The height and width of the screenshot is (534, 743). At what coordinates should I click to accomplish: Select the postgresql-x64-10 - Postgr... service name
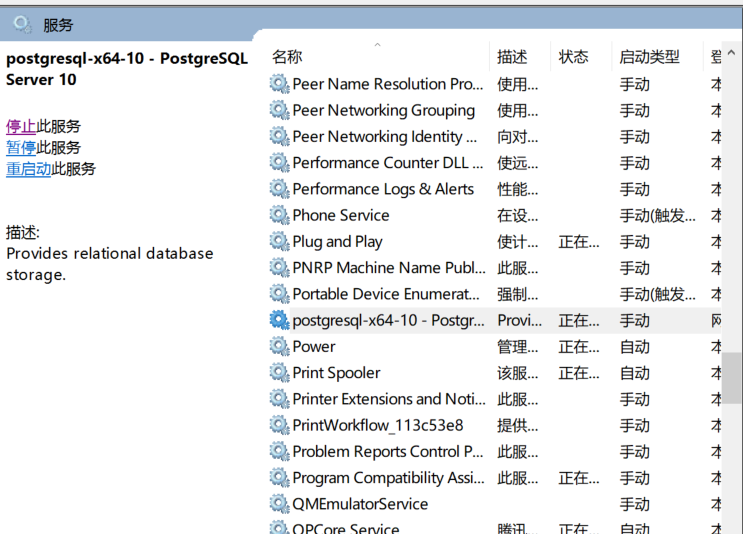pyautogui.click(x=389, y=321)
